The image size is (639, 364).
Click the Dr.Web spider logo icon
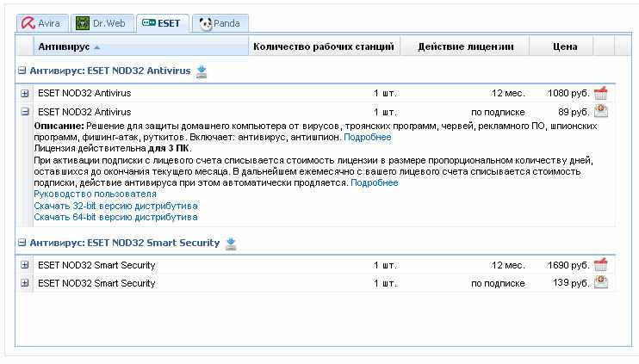click(83, 23)
